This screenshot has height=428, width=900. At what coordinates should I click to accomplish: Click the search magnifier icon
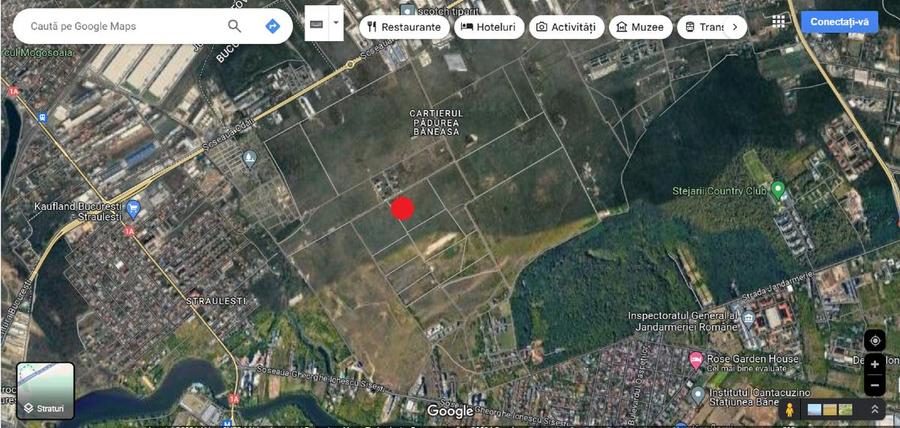coord(234,26)
